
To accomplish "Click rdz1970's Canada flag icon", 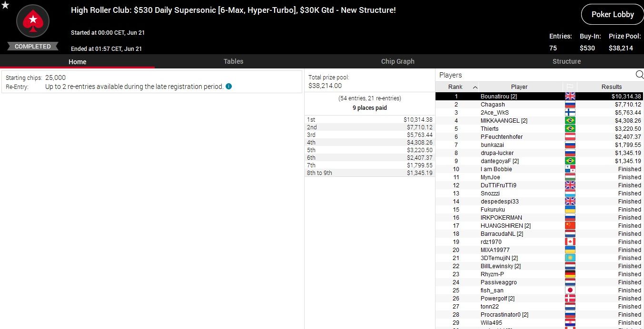I will point(570,242).
